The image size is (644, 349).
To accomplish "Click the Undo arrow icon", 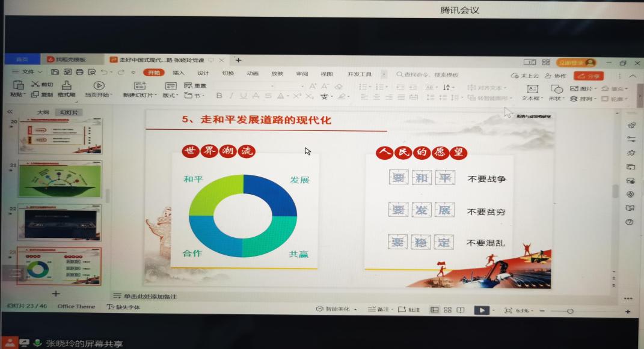I will (x=104, y=73).
